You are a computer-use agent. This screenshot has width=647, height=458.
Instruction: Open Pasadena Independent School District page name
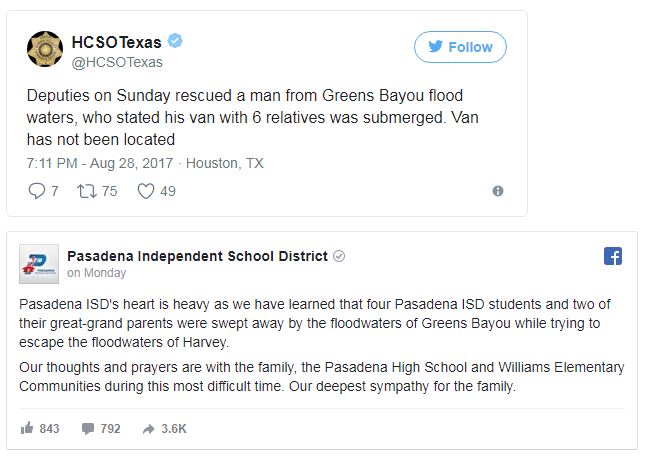[197, 256]
